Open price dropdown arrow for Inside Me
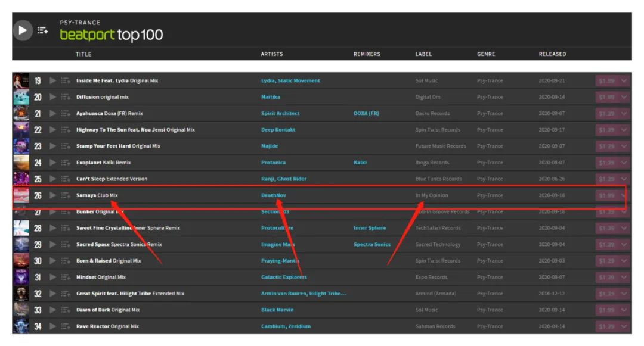 pyautogui.click(x=624, y=81)
